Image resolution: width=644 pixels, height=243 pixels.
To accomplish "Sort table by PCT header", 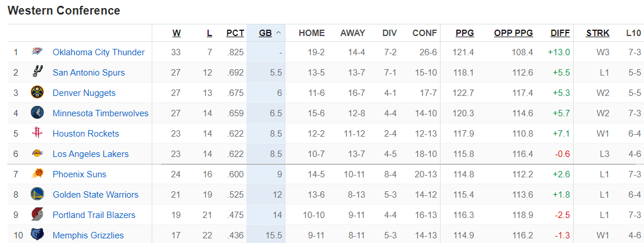I will pyautogui.click(x=235, y=33).
